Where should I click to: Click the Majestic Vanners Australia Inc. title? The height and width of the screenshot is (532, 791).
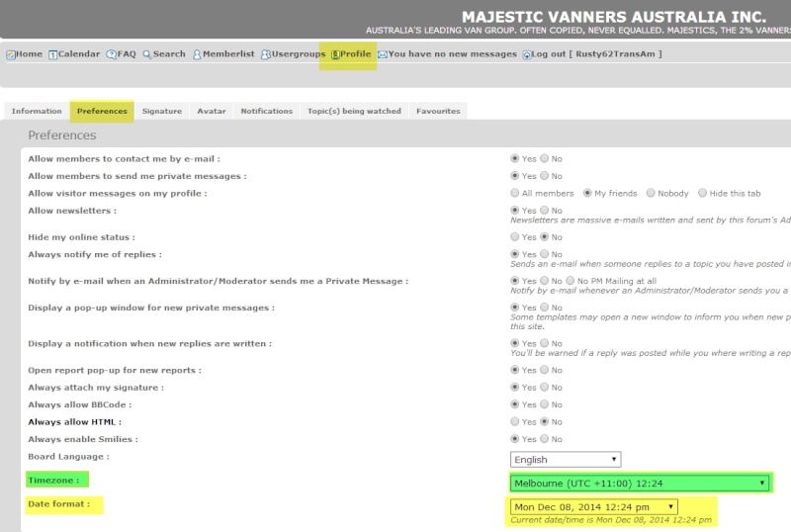pyautogui.click(x=614, y=17)
